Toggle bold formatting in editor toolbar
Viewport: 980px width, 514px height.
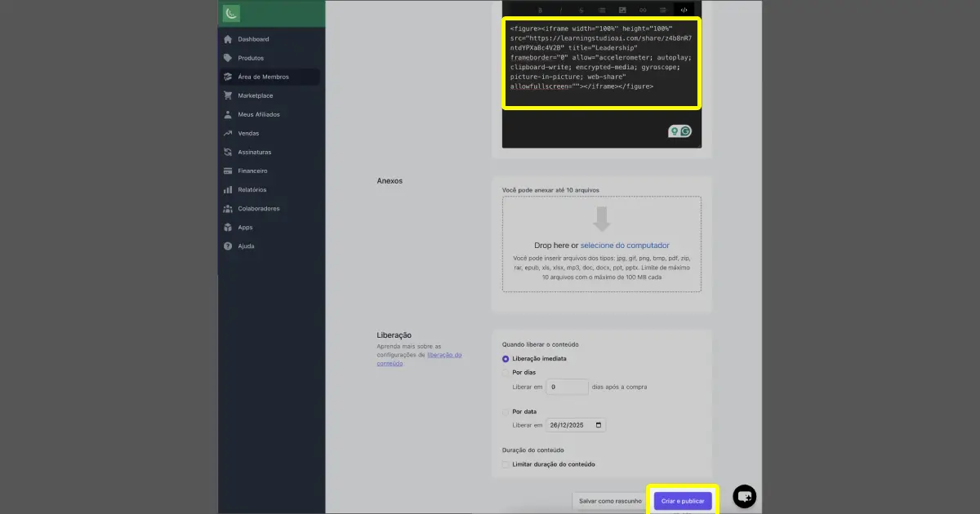(540, 10)
